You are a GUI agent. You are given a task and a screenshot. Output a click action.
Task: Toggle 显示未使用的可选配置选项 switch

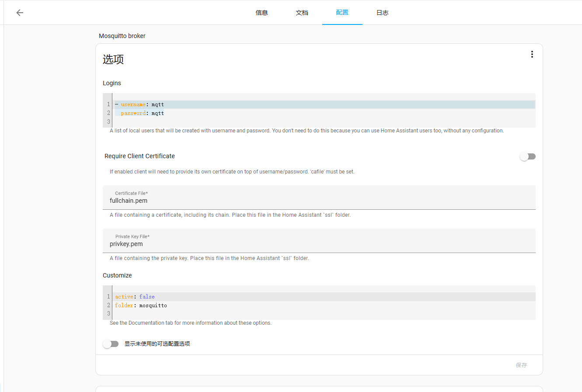(x=111, y=344)
